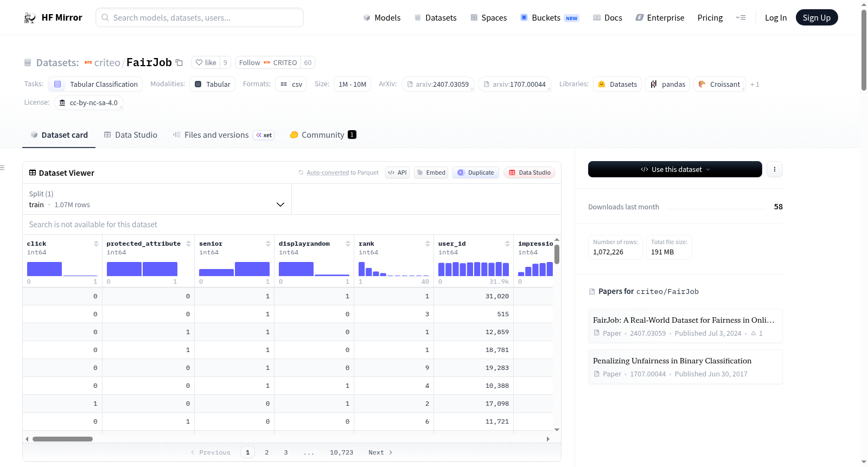Switch to the Data Studio tab
The width and height of the screenshot is (868, 467).
(131, 135)
